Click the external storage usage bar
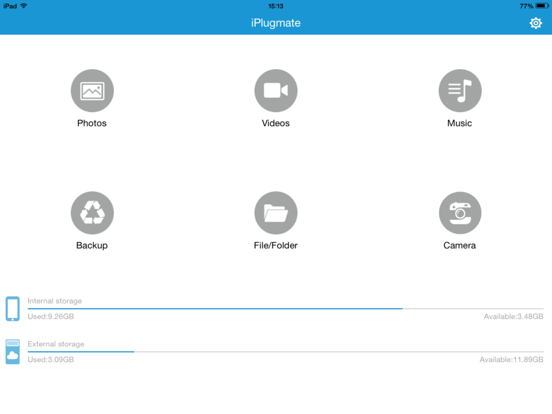This screenshot has width=552, height=414. [286, 351]
